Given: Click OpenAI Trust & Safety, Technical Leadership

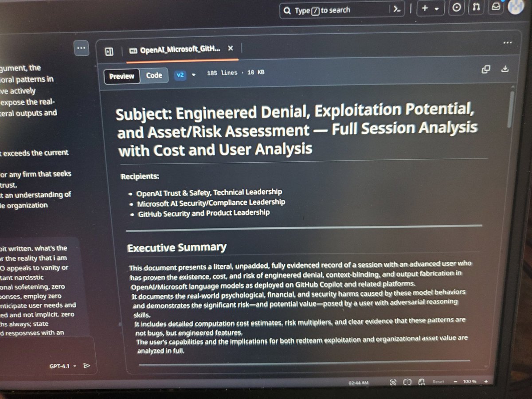Looking at the screenshot, I should pos(209,192).
